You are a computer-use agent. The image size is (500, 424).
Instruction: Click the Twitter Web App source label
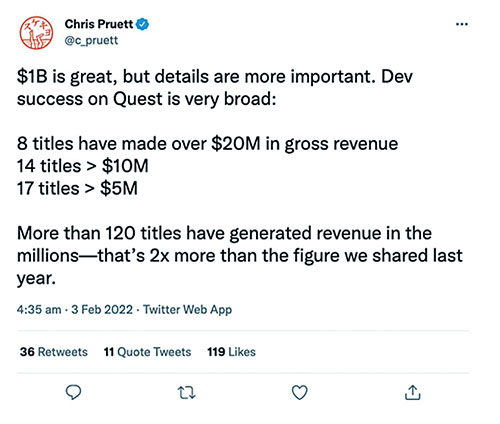coord(188,310)
